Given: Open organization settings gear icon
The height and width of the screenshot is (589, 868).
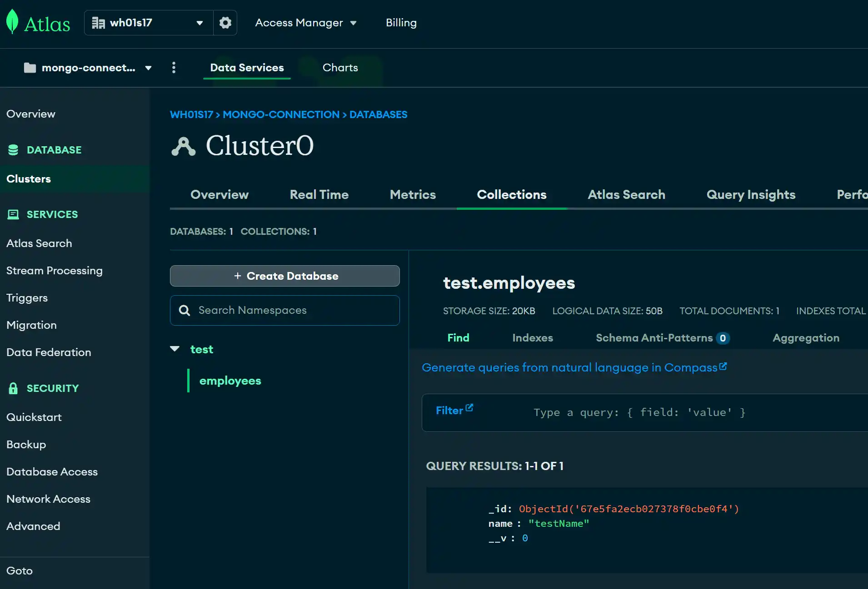Looking at the screenshot, I should coord(225,23).
